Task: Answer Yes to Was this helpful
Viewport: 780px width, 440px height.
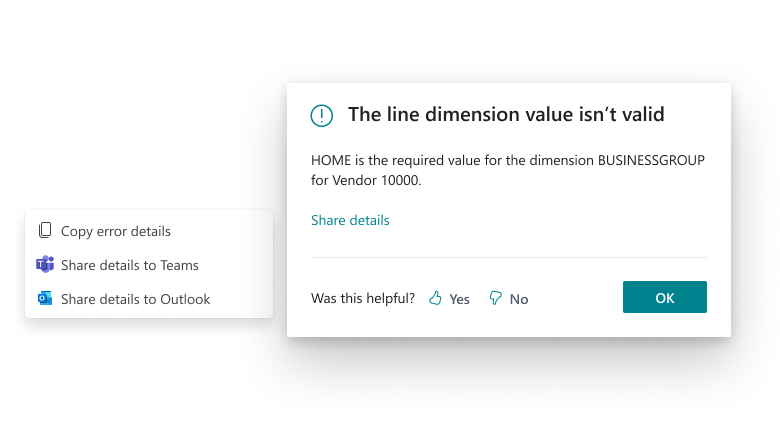Action: click(x=459, y=299)
